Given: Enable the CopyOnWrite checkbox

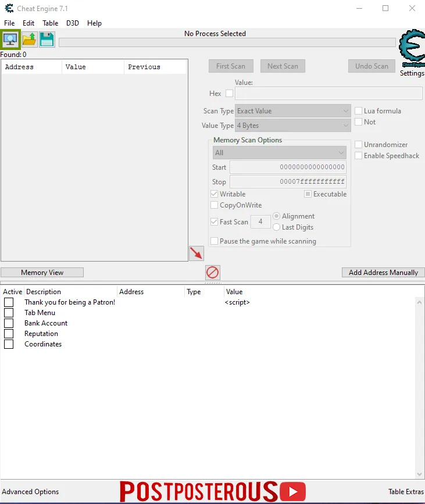Looking at the screenshot, I should [214, 205].
